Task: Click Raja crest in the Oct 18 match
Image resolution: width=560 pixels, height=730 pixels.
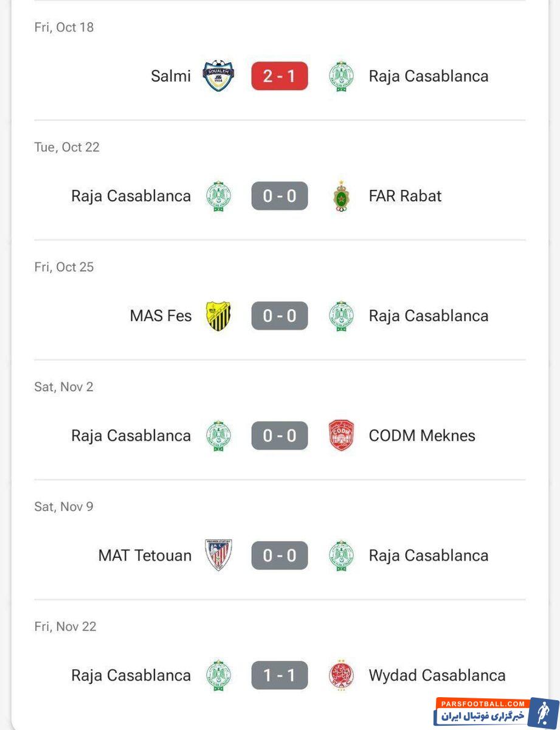Action: [341, 76]
